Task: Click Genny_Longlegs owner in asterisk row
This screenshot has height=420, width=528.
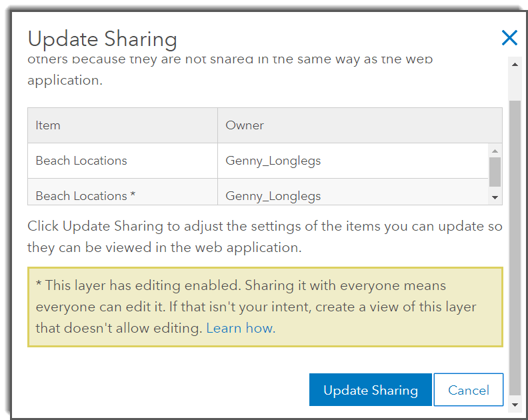Action: pos(273,196)
